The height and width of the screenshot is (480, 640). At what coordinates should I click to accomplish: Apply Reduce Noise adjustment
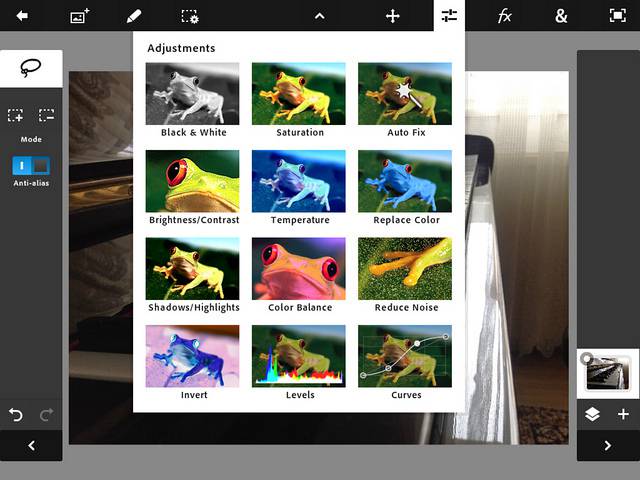point(405,275)
